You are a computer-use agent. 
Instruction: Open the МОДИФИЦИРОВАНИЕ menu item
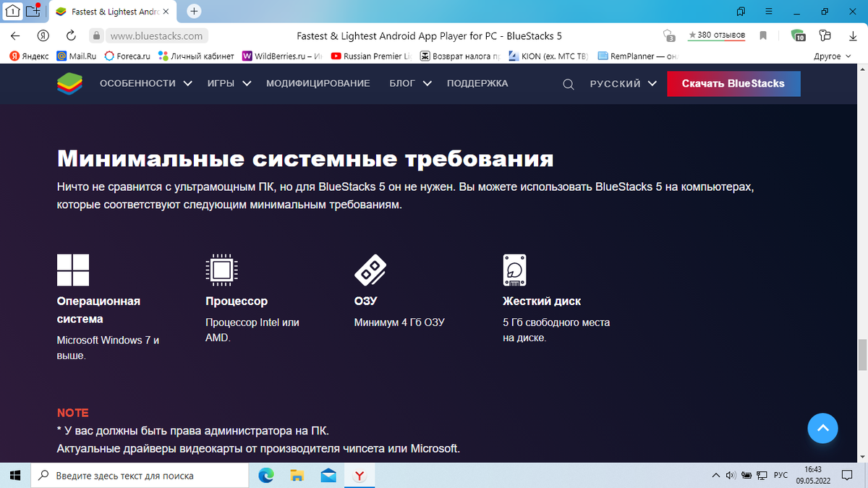(318, 83)
